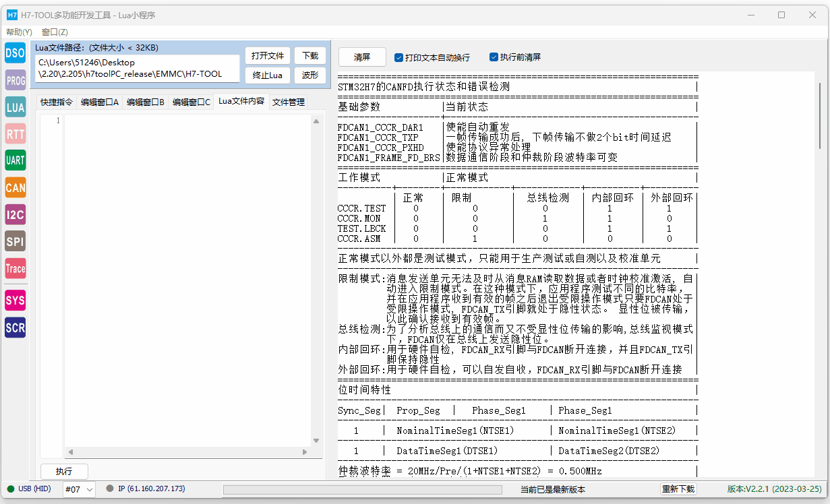Click the H7 application title icon
This screenshot has height=504, width=830.
coord(12,15)
